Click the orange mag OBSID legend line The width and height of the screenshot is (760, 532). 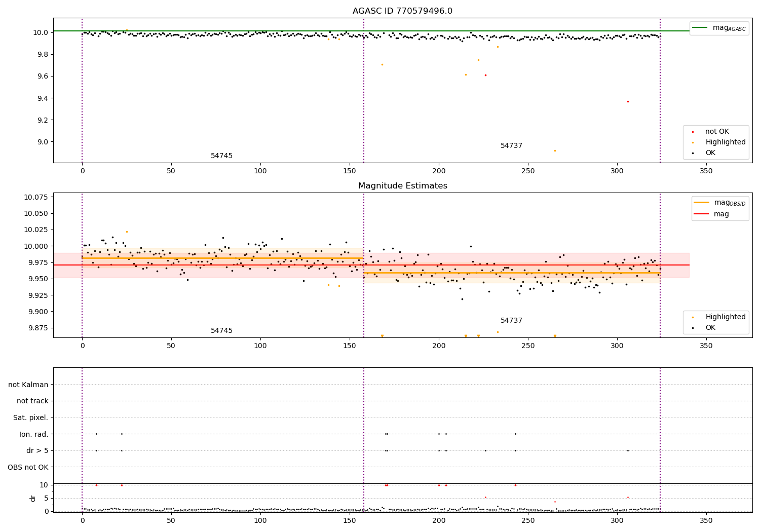[x=701, y=203]
